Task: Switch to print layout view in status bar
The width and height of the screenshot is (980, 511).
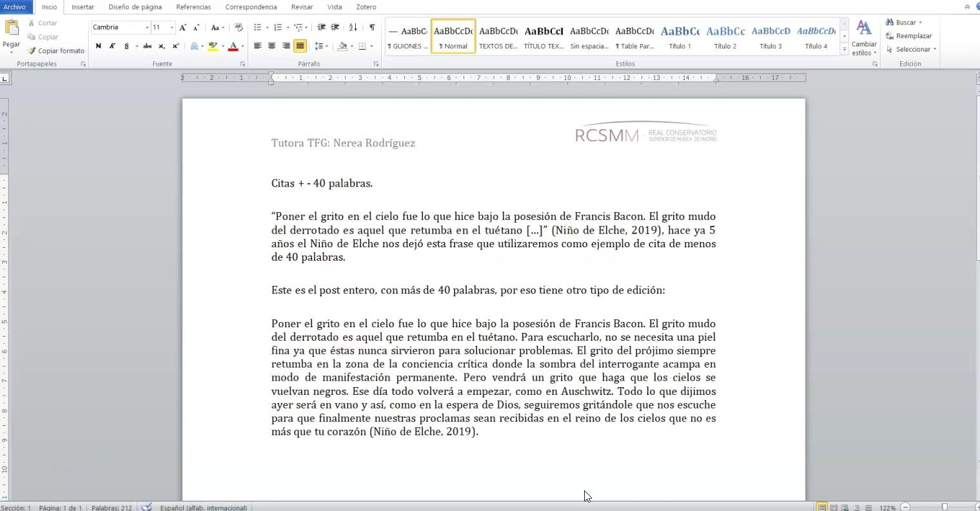Action: click(822, 507)
